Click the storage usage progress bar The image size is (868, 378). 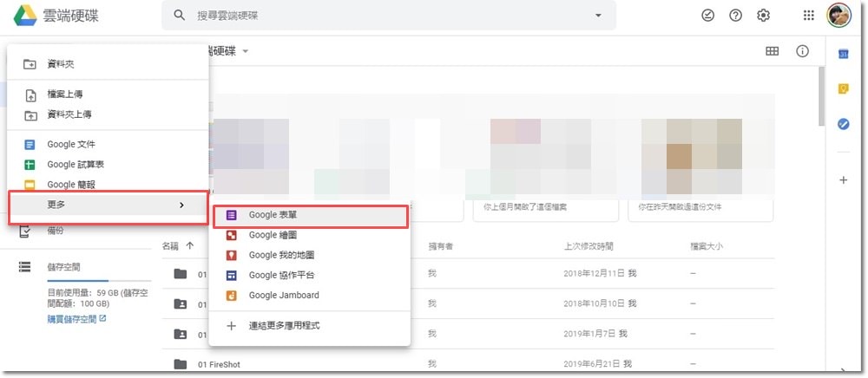click(77, 282)
